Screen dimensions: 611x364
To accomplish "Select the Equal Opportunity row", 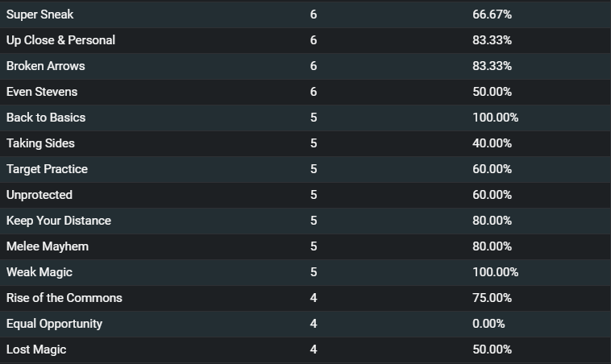I will pos(305,324).
